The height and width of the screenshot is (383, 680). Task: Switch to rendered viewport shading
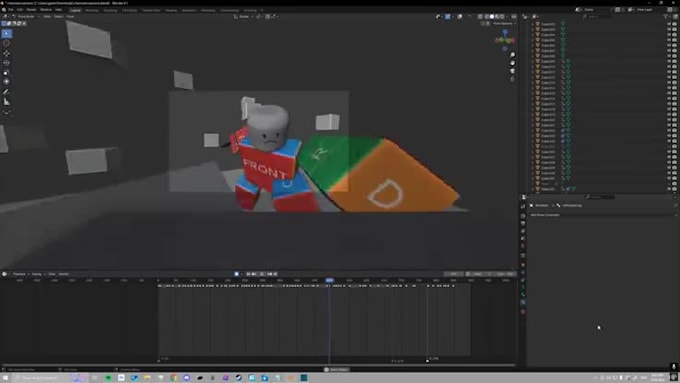(x=502, y=16)
